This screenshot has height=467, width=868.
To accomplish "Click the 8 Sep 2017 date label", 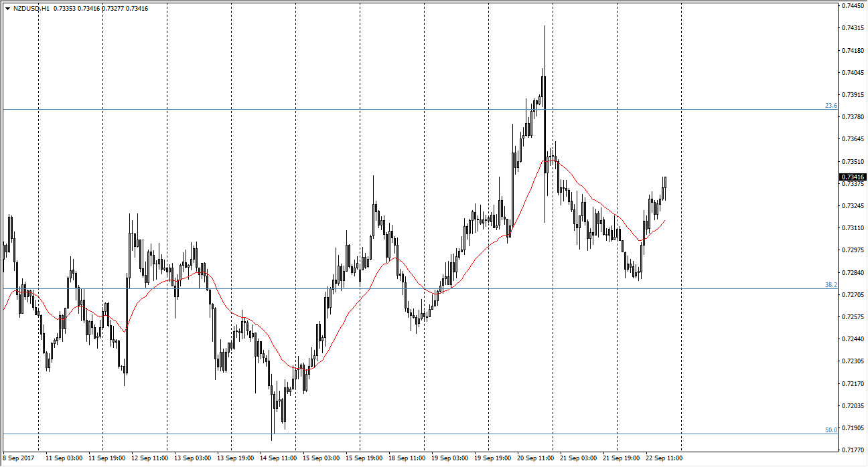I will click(x=19, y=459).
